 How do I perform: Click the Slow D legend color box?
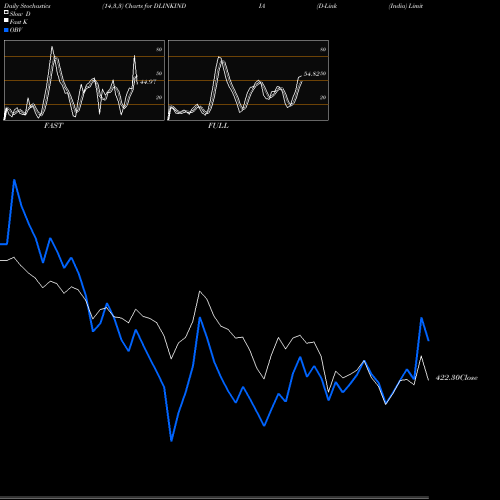click(6, 12)
